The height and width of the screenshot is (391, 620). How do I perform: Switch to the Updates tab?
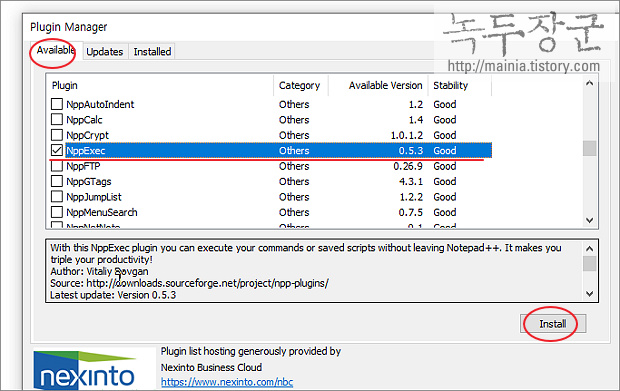[105, 52]
